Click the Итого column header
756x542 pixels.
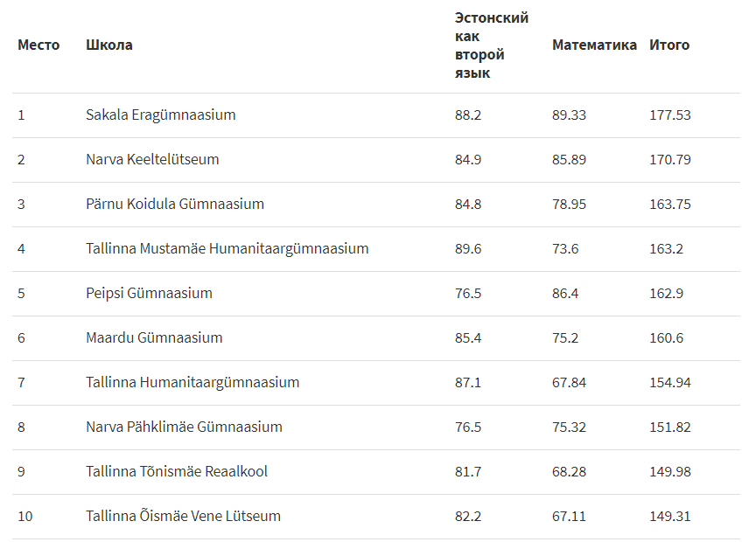(669, 45)
